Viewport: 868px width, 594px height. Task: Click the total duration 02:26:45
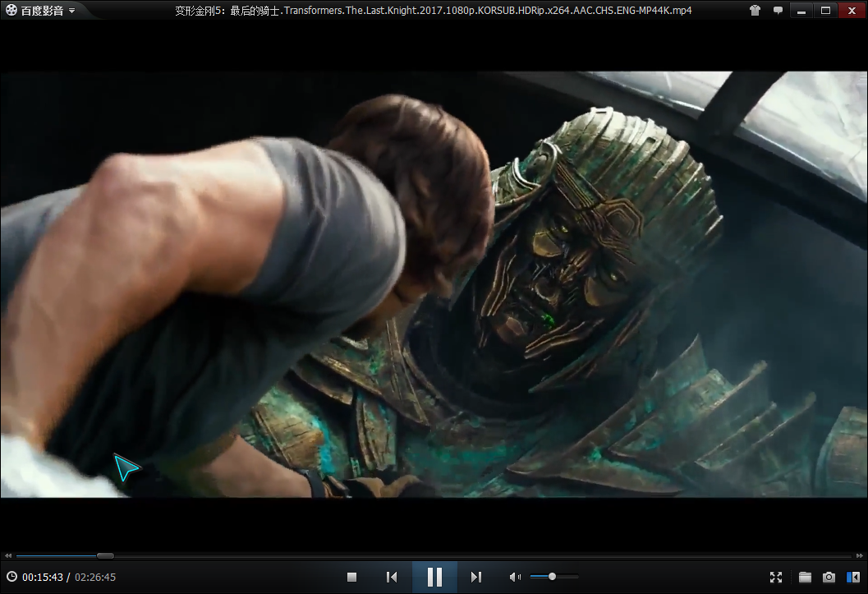(95, 577)
